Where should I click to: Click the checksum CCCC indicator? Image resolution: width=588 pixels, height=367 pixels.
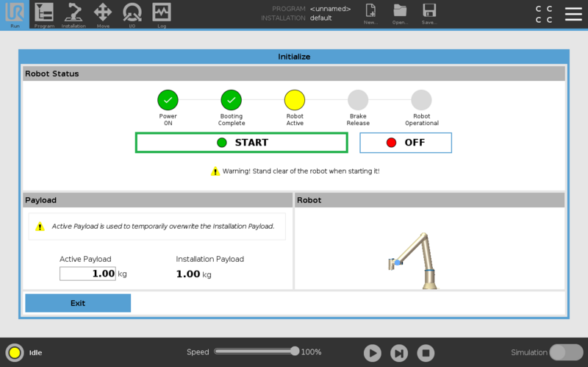544,14
